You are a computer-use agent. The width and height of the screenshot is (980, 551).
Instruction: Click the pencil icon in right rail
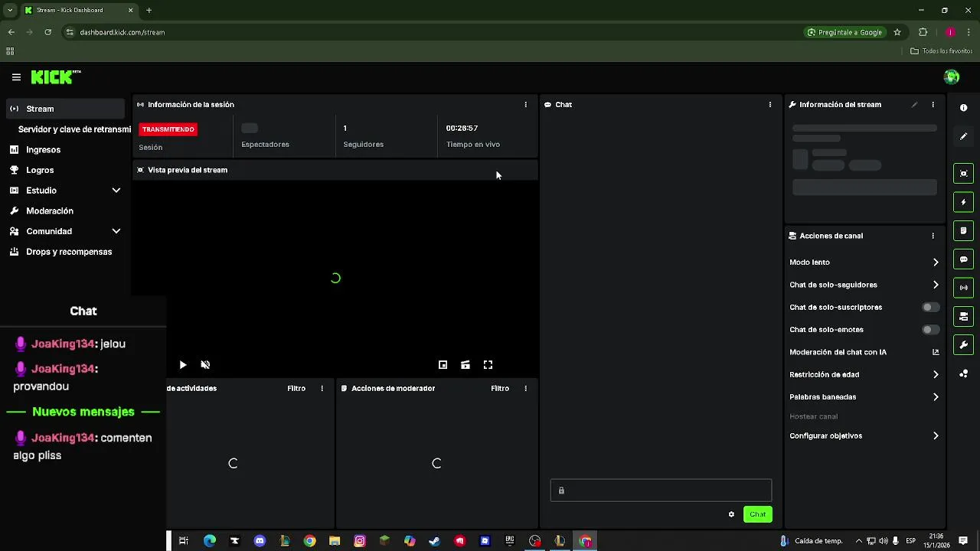pos(964,136)
